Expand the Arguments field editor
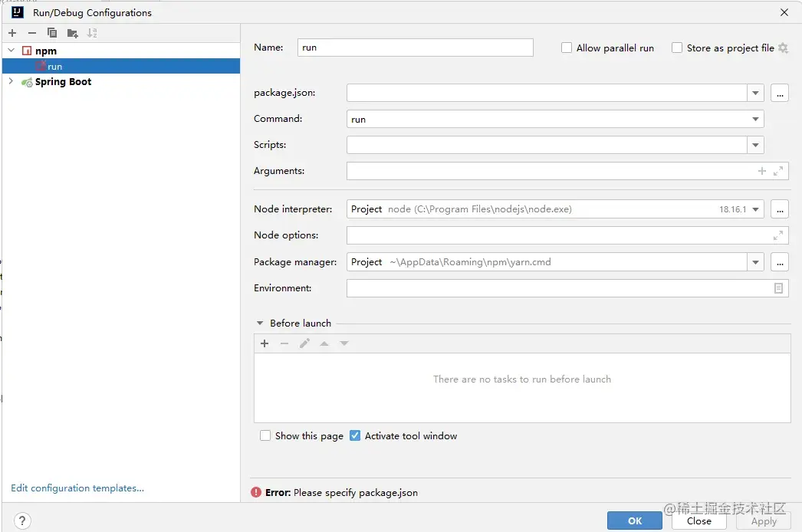 coord(778,171)
